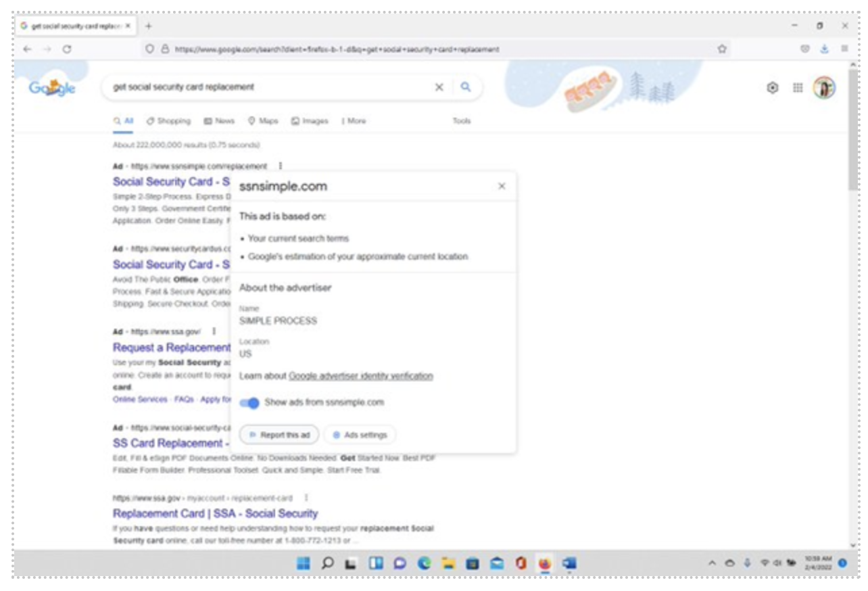Click the shield tracking protection icon
The width and height of the screenshot is (868, 591).
(x=150, y=49)
